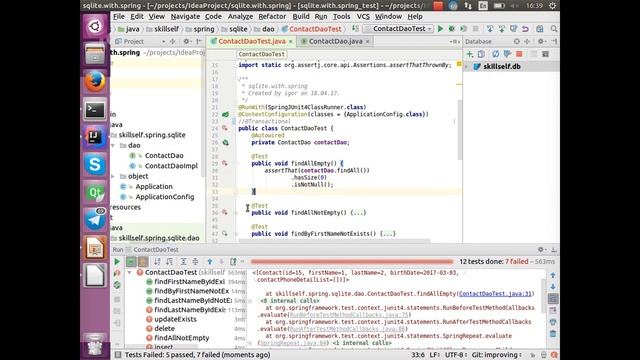Viewport: 640px width, 360px height.
Task: Clear console output with trash icon
Action: (553, 333)
